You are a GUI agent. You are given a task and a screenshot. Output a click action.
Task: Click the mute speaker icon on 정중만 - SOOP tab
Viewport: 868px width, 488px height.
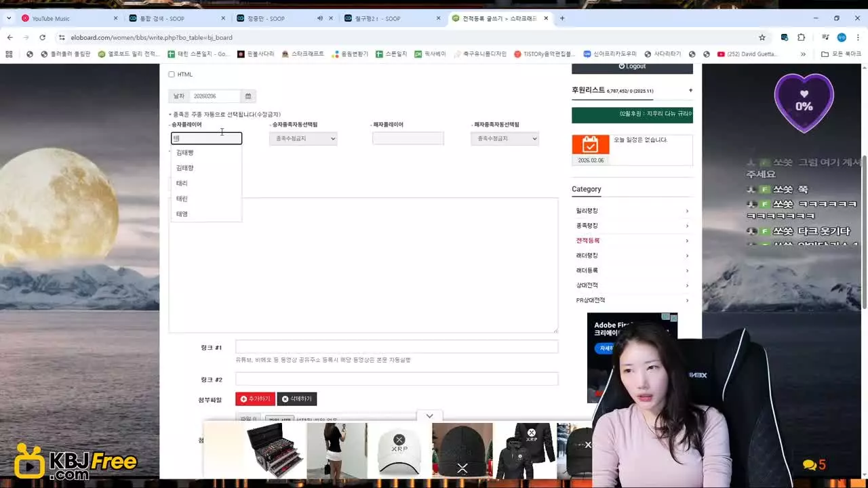(319, 18)
